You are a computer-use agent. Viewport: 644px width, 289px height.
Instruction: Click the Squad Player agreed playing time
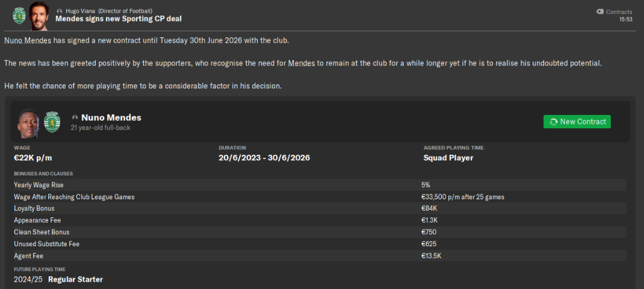[x=448, y=158]
